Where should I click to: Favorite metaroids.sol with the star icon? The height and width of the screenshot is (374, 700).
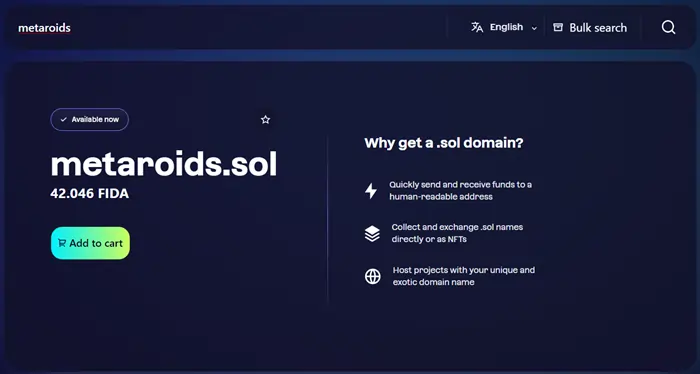click(x=266, y=120)
